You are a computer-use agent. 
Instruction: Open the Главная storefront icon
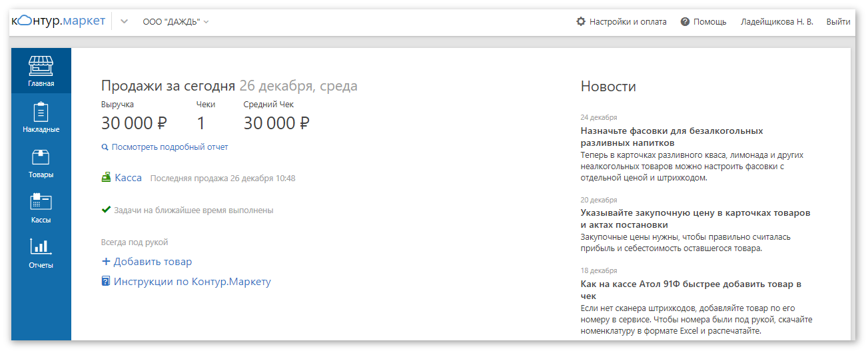point(41,67)
